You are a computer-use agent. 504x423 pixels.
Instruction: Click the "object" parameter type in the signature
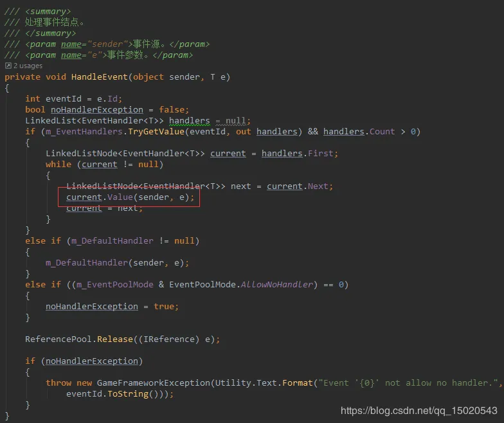[x=148, y=77]
